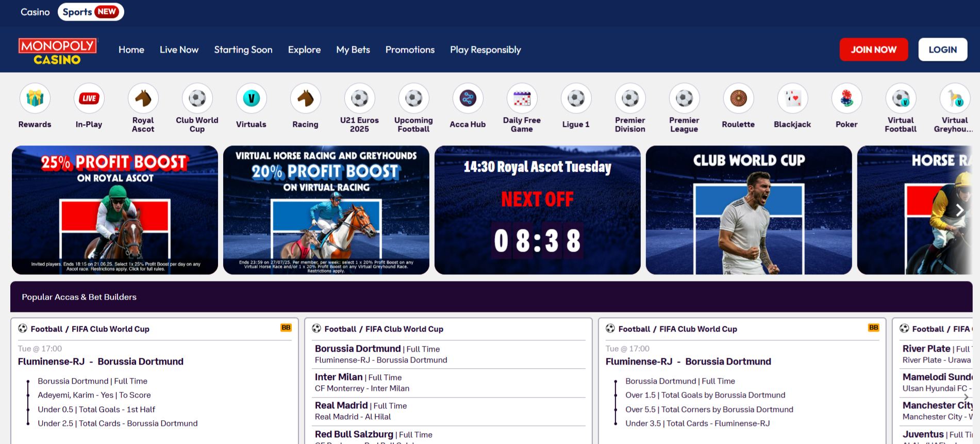
Task: Open the Live Now menu item
Action: (179, 50)
